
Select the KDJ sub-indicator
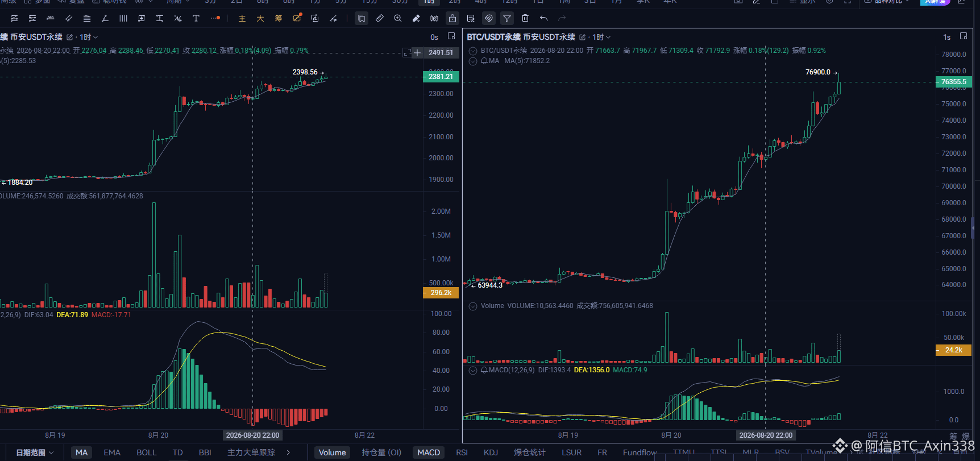click(491, 452)
